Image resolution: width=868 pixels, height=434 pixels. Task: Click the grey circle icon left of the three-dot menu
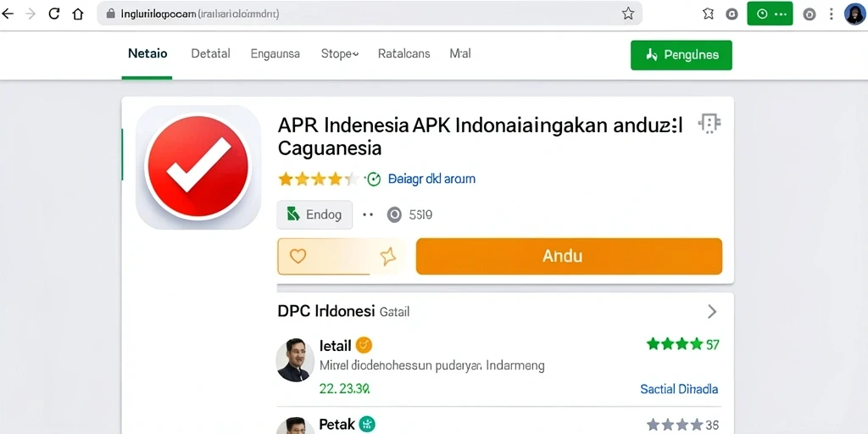[x=810, y=14]
